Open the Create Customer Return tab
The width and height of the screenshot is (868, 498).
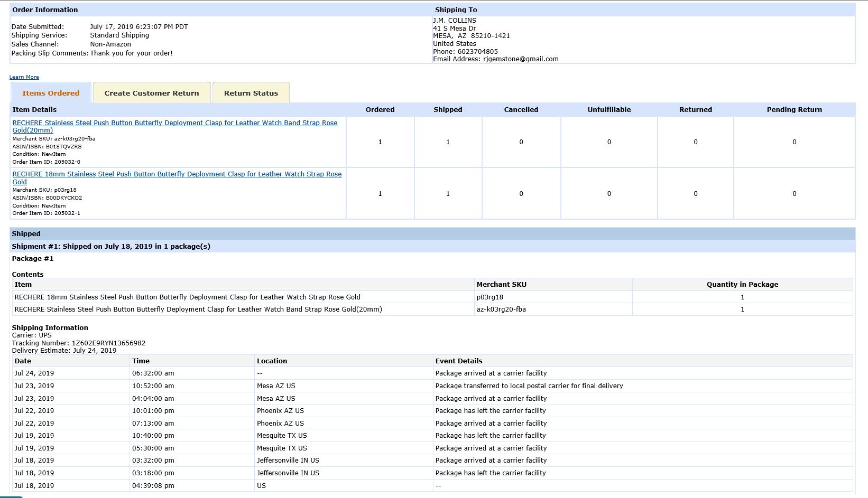(152, 93)
